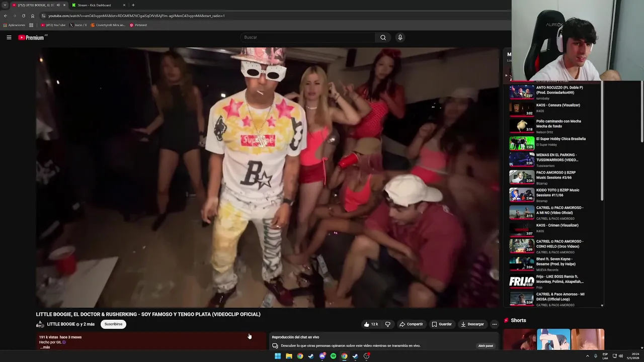Image resolution: width=644 pixels, height=362 pixels.
Task: Open Compartir share dialog
Action: tap(411, 324)
